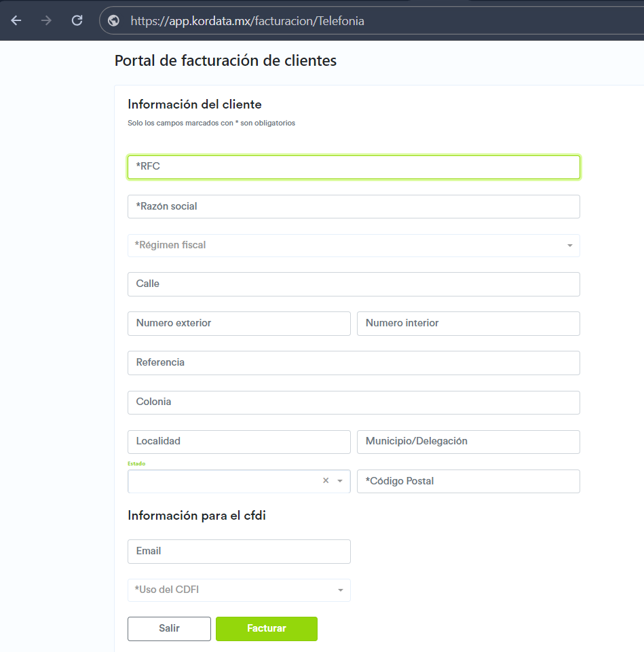
Task: Click into the Colonia field
Action: pyautogui.click(x=354, y=402)
